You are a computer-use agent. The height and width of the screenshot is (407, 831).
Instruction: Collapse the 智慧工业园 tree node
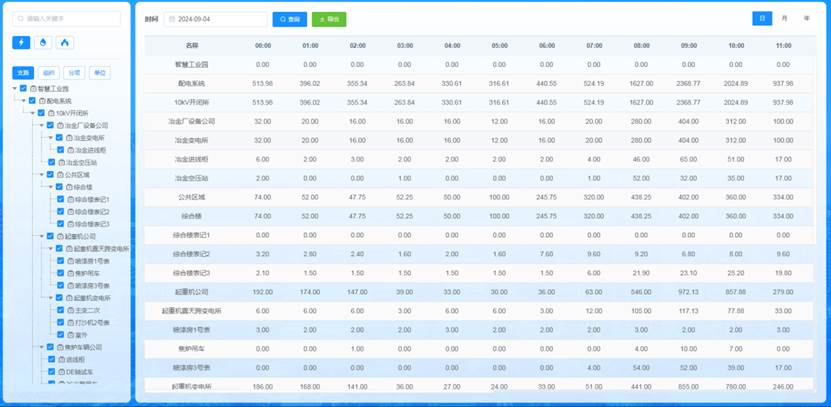point(14,89)
